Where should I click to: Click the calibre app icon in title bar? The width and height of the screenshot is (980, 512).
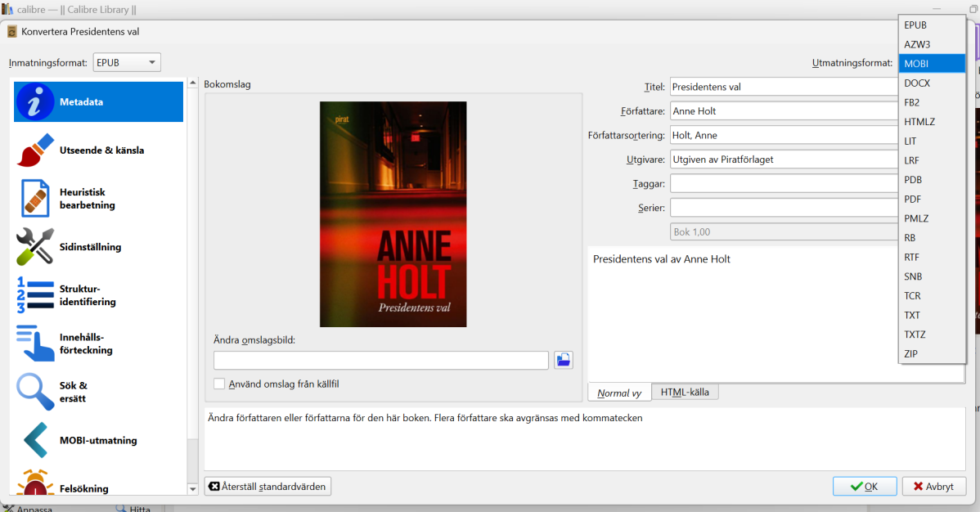pyautogui.click(x=7, y=9)
